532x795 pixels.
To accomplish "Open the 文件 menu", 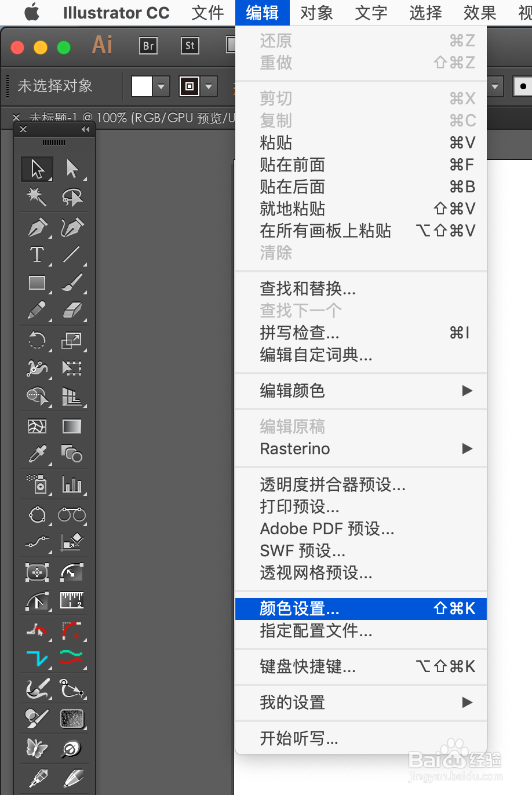I will pos(208,13).
